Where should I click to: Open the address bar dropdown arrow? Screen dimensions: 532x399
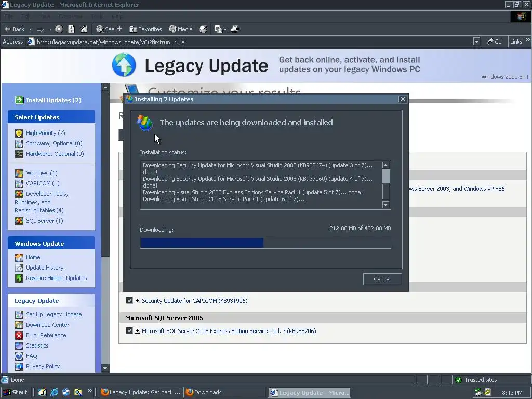click(476, 42)
